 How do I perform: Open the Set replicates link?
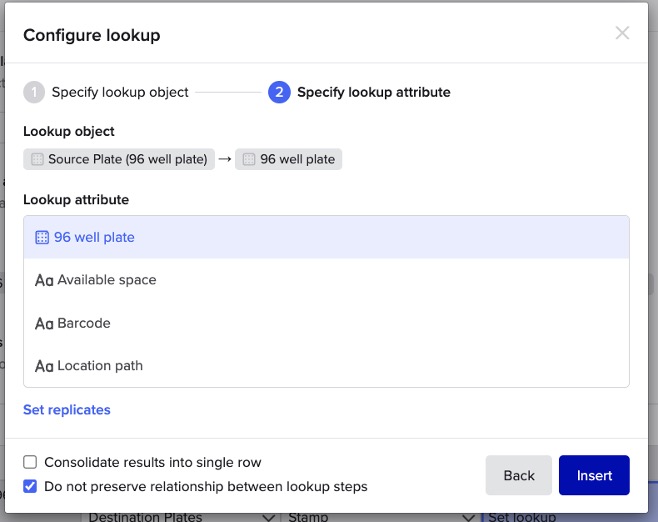tap(67, 410)
